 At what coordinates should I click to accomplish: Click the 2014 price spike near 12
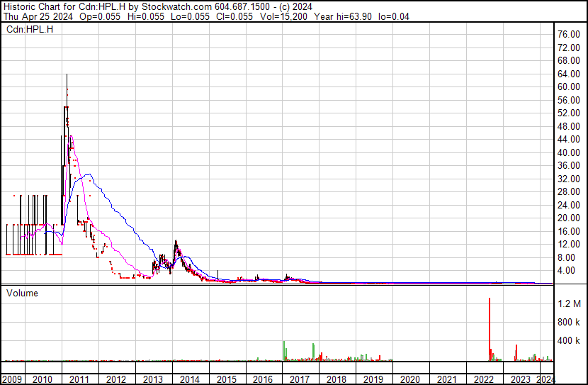tap(176, 247)
